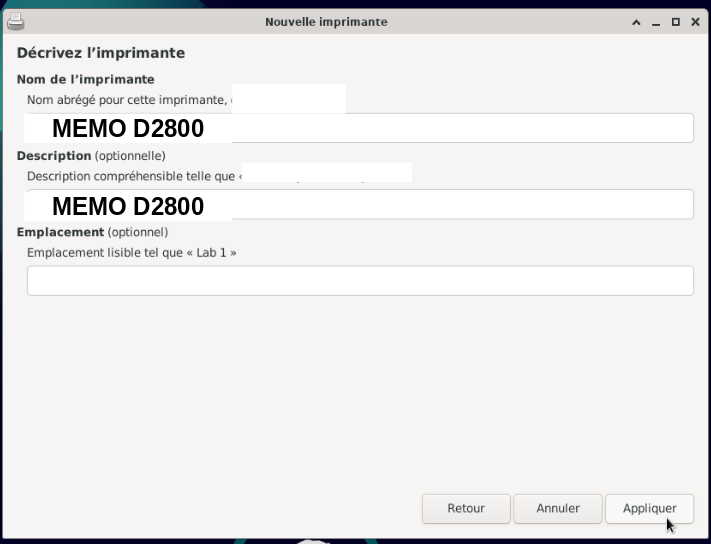Click the Appliquer button
The height and width of the screenshot is (544, 711).
649,509
